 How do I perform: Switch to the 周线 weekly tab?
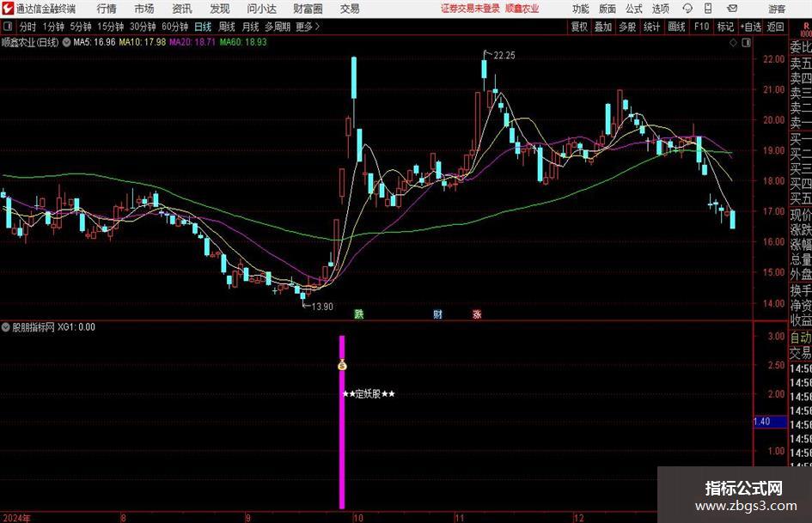point(227,27)
